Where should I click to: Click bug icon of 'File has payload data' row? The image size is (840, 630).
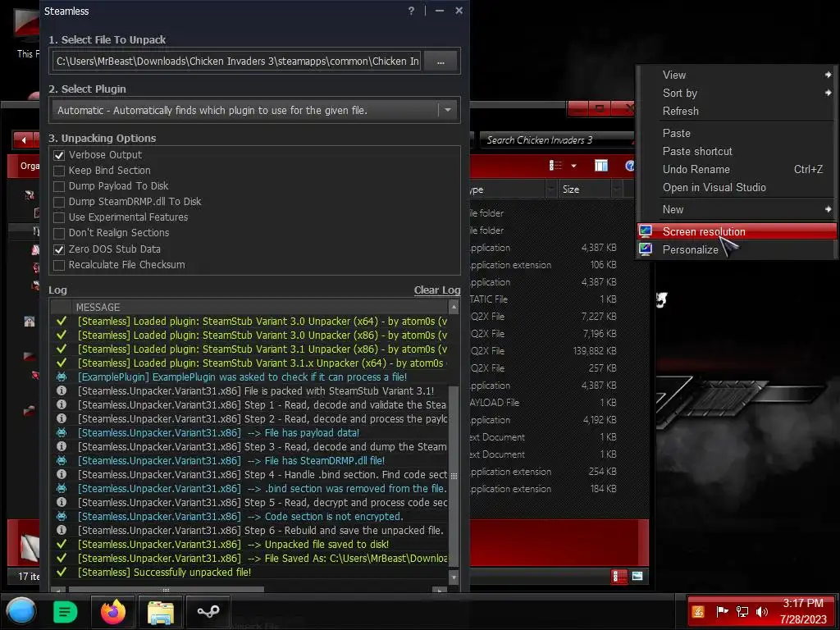pyautogui.click(x=62, y=432)
